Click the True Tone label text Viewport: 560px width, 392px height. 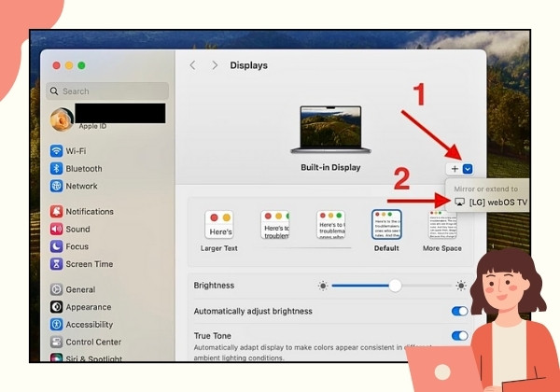click(213, 336)
